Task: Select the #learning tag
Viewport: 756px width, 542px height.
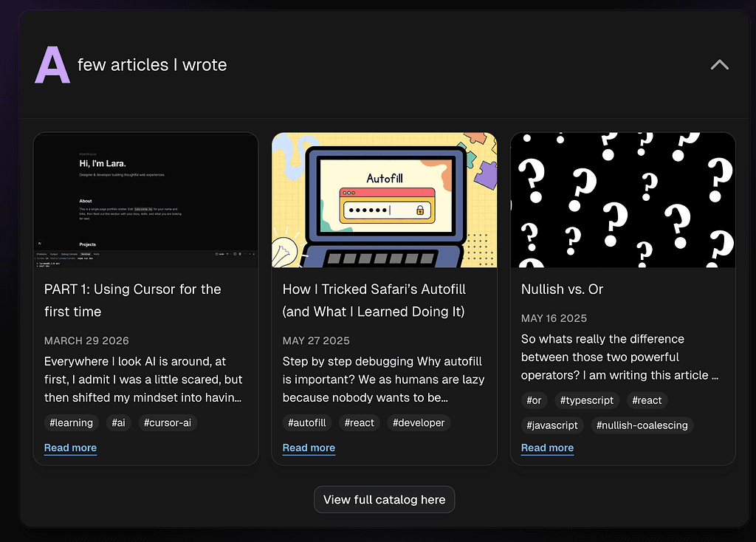Action: tap(71, 423)
